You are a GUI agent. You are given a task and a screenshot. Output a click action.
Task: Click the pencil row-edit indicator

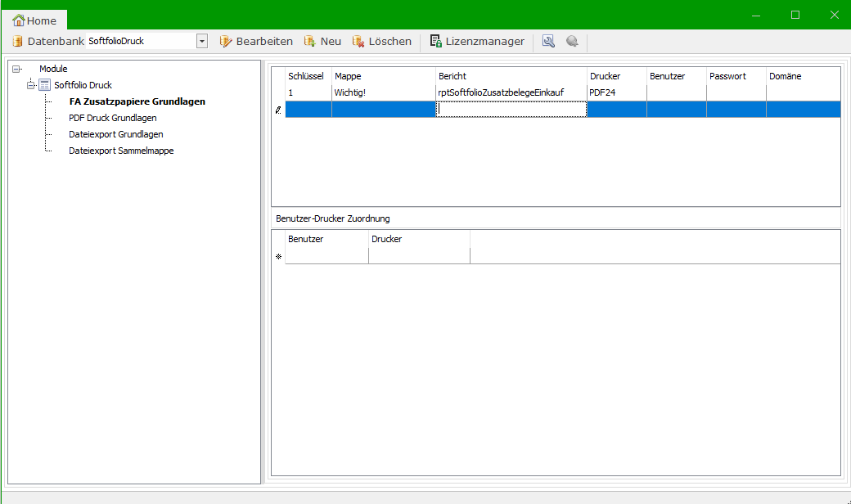click(278, 110)
